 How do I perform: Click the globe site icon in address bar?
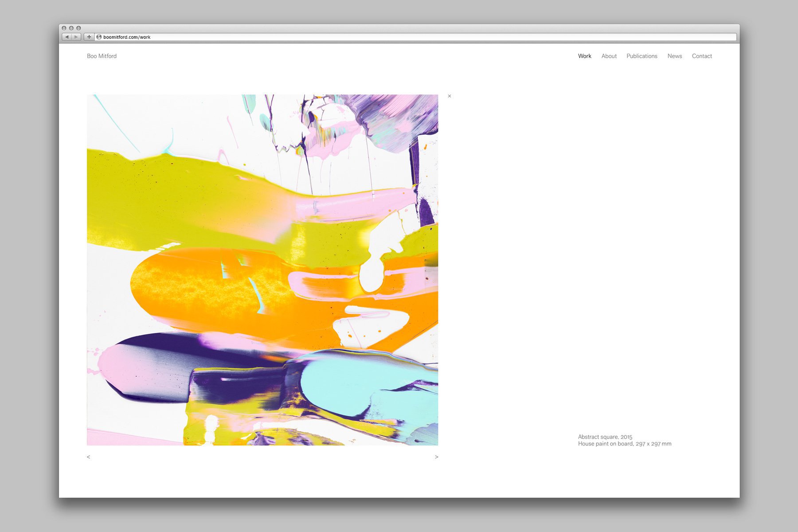[x=99, y=37]
